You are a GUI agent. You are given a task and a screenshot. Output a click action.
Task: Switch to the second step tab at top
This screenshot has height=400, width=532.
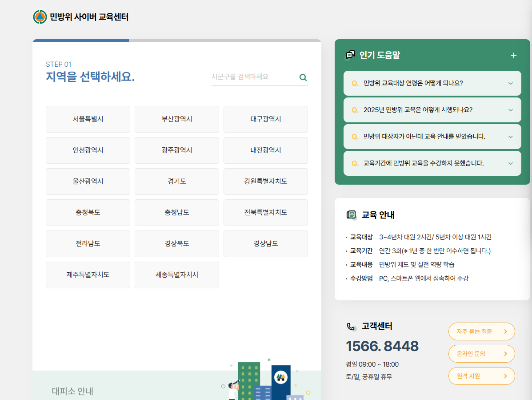point(224,41)
